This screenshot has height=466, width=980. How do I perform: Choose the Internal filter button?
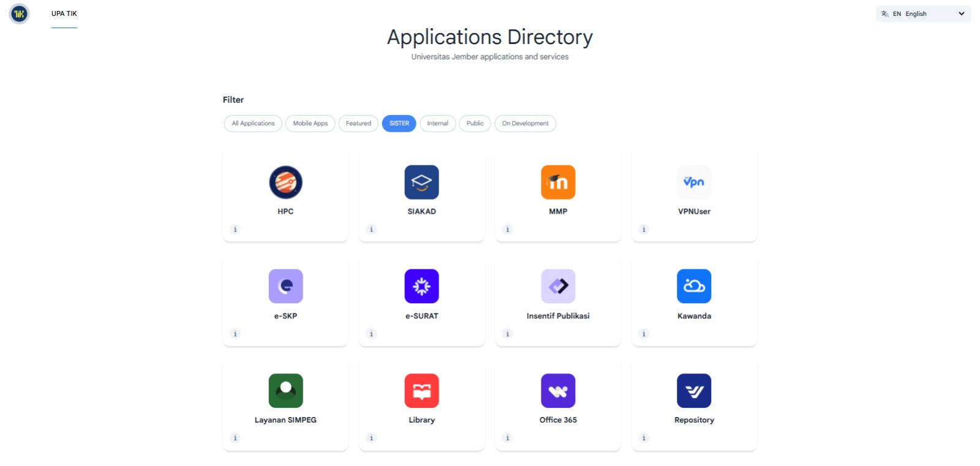[x=437, y=124]
